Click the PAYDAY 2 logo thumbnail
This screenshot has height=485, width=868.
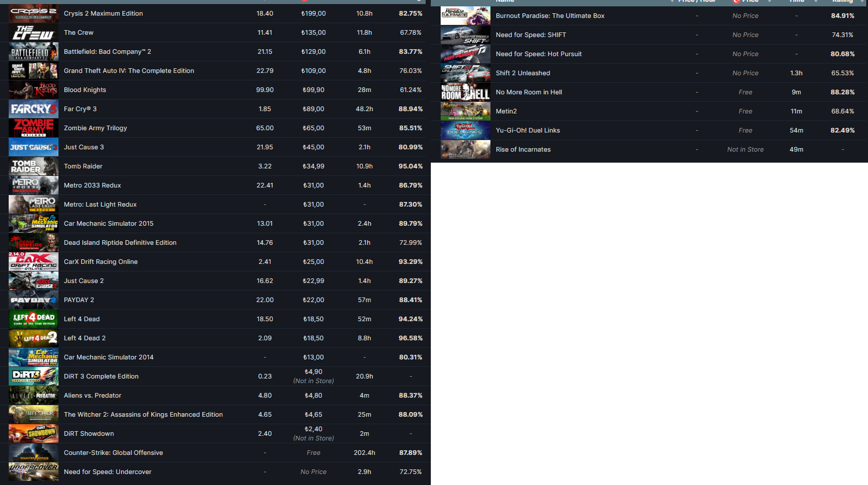click(34, 300)
